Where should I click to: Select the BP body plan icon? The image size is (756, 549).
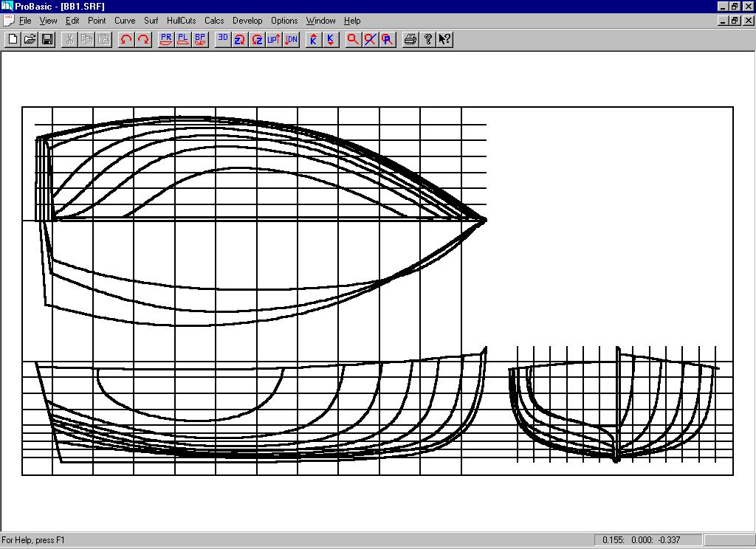pos(201,40)
